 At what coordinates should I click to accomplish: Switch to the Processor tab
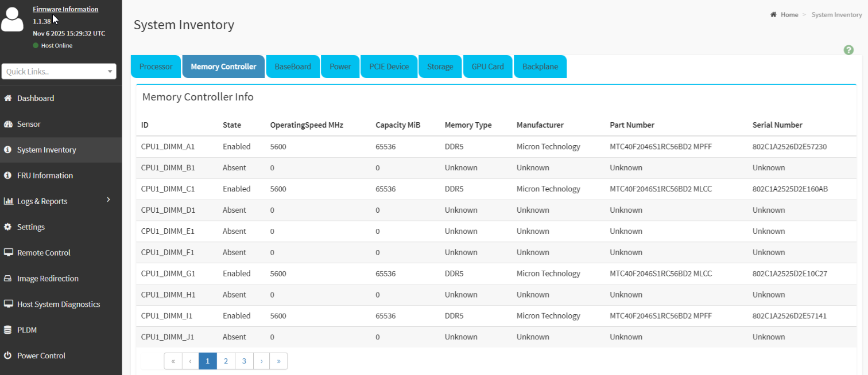pos(156,67)
